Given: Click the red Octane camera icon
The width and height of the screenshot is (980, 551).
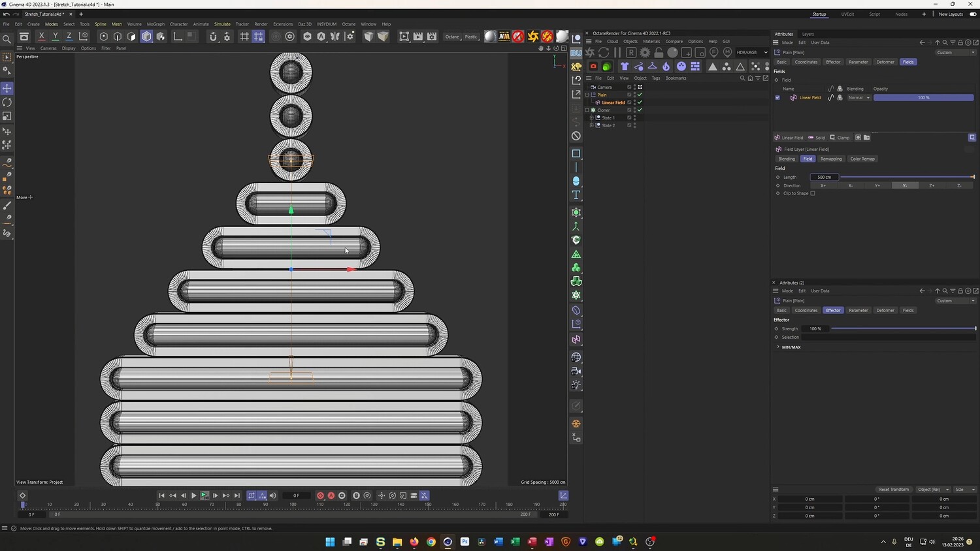Looking at the screenshot, I should pyautogui.click(x=593, y=66).
